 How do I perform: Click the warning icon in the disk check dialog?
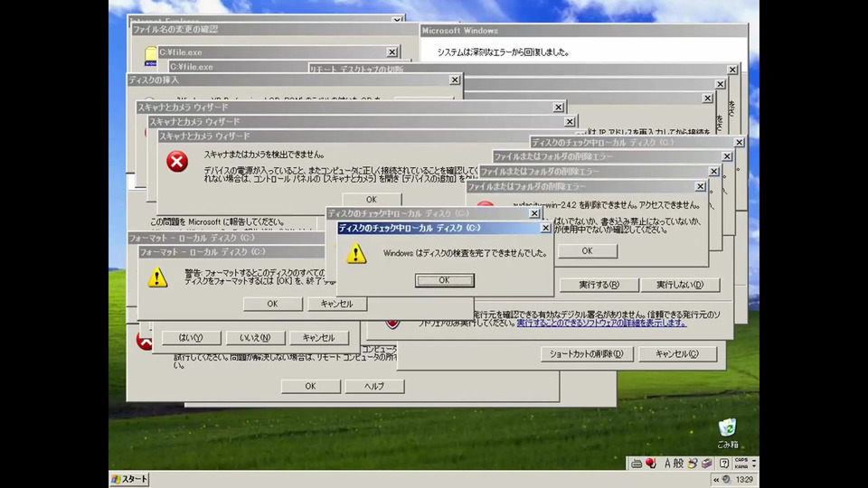pos(356,253)
